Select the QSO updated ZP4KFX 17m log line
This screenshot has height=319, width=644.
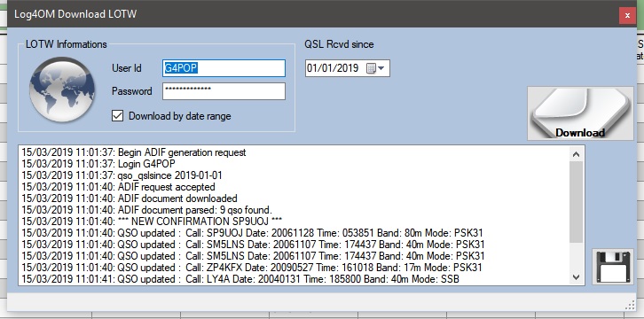[252, 268]
